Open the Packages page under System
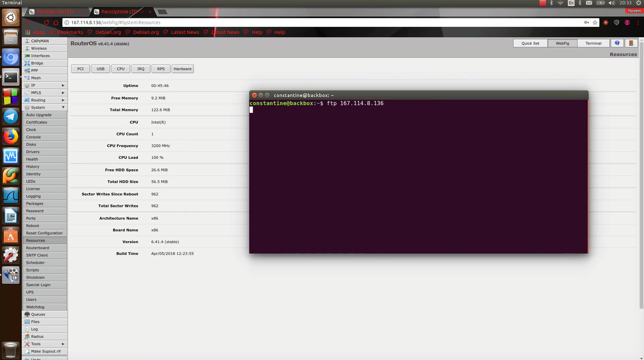644x360 pixels. tap(45, 204)
